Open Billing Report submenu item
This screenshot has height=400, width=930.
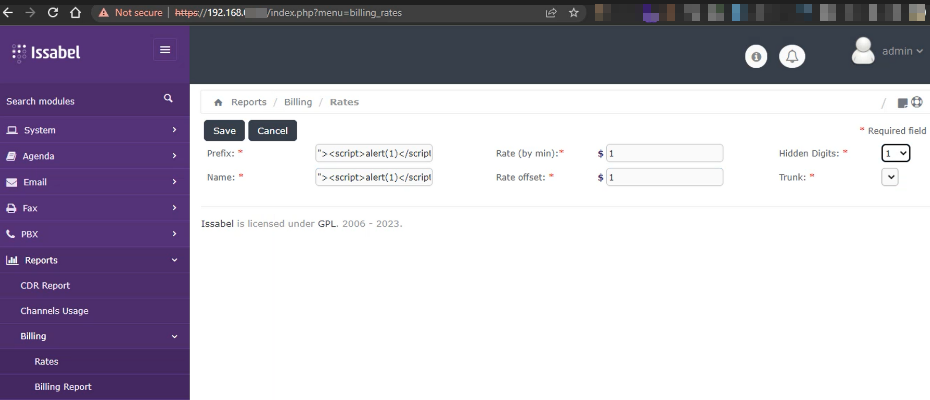pyautogui.click(x=63, y=387)
